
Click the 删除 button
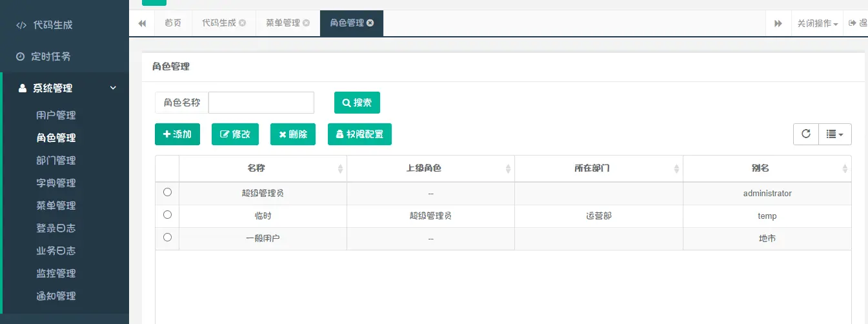point(293,134)
